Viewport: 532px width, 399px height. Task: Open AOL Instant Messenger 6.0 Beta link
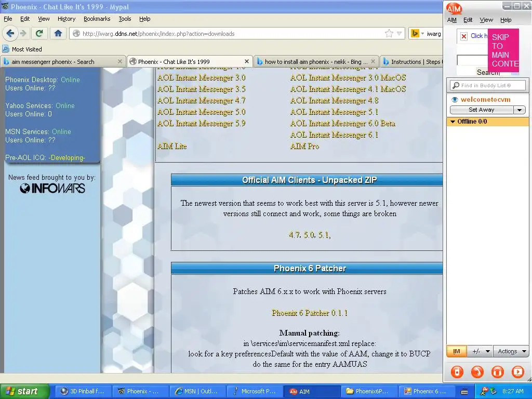pyautogui.click(x=343, y=124)
